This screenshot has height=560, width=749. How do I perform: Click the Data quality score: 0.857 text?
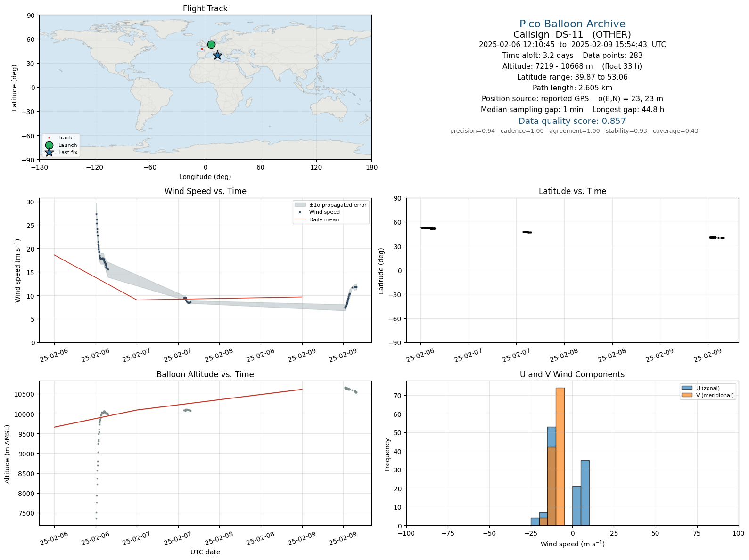tap(572, 121)
